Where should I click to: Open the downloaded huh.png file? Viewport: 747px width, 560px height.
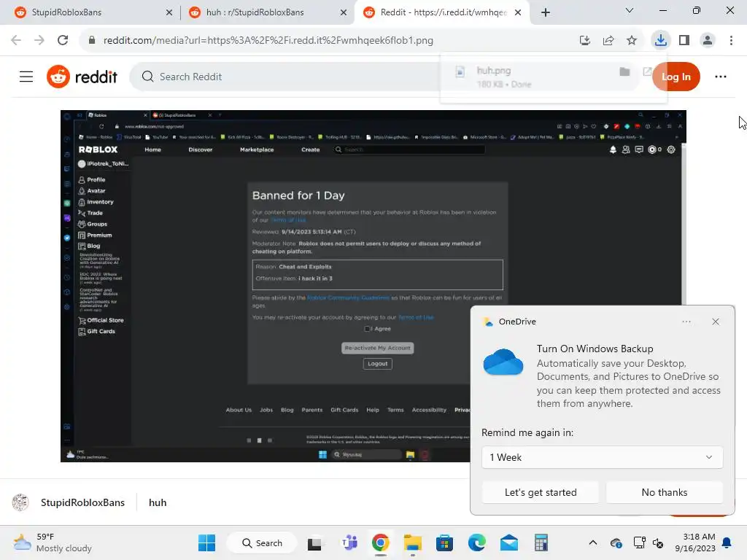pos(494,71)
